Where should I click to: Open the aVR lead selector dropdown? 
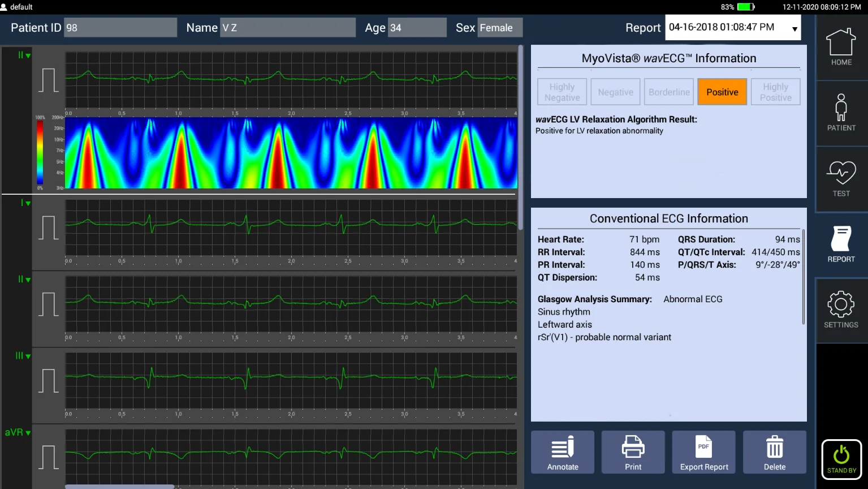pyautogui.click(x=17, y=432)
